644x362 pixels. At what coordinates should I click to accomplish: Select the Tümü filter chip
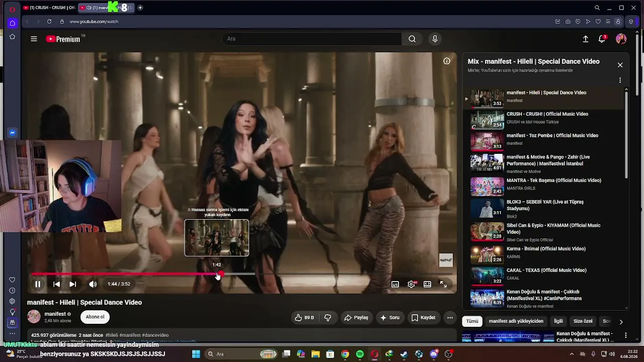point(472,321)
